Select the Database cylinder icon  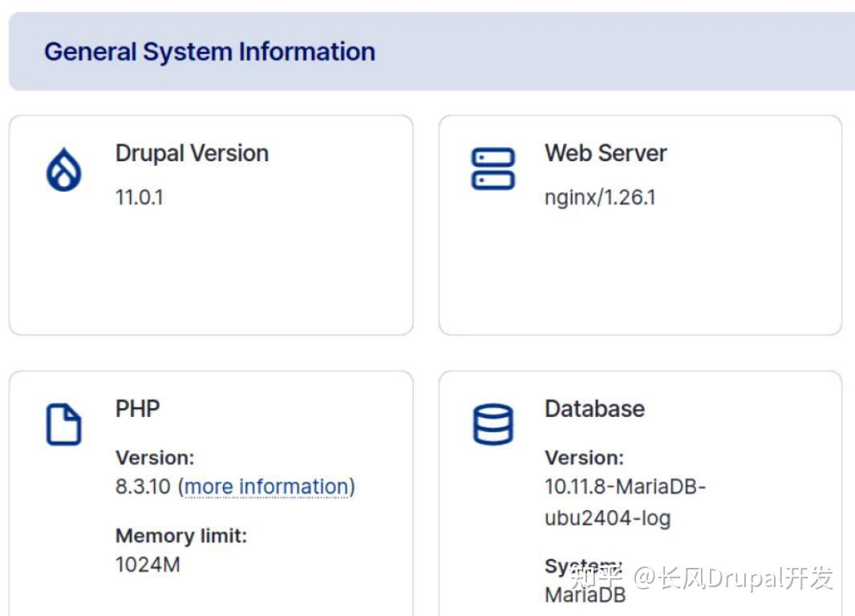click(x=493, y=423)
